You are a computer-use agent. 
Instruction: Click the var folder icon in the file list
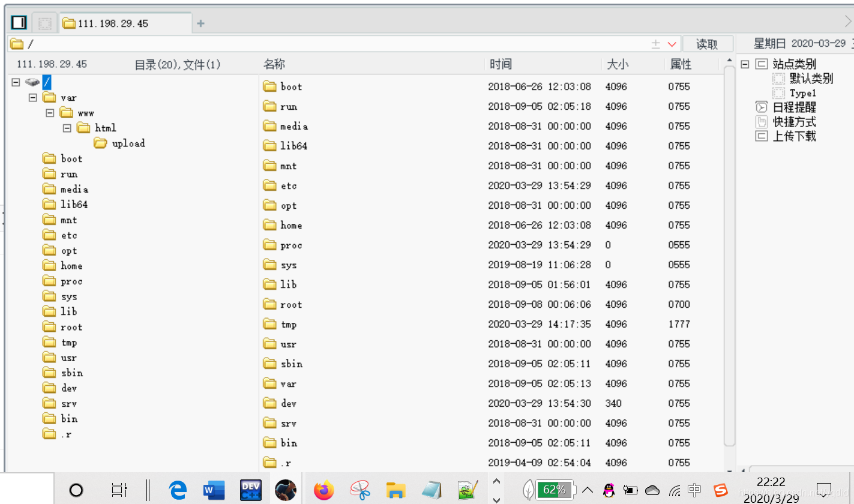coord(269,383)
